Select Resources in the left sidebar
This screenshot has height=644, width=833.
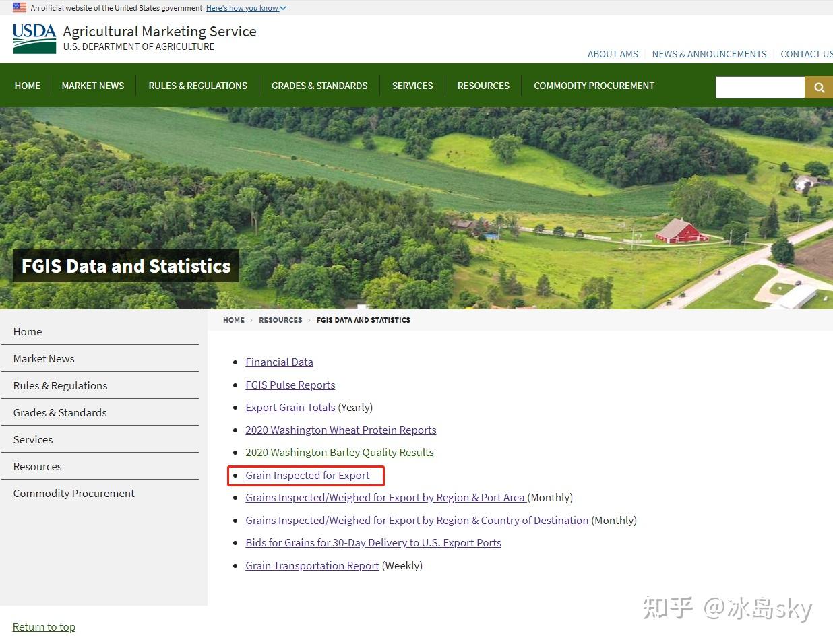(37, 466)
